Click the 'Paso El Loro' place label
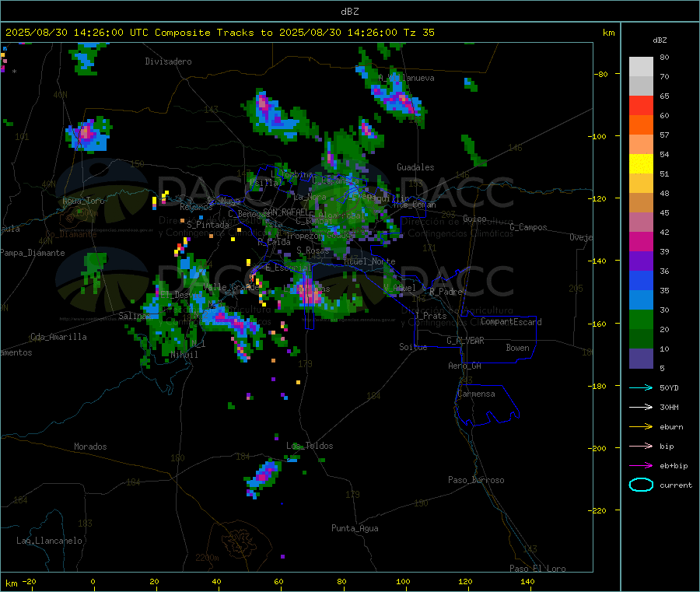 click(537, 569)
